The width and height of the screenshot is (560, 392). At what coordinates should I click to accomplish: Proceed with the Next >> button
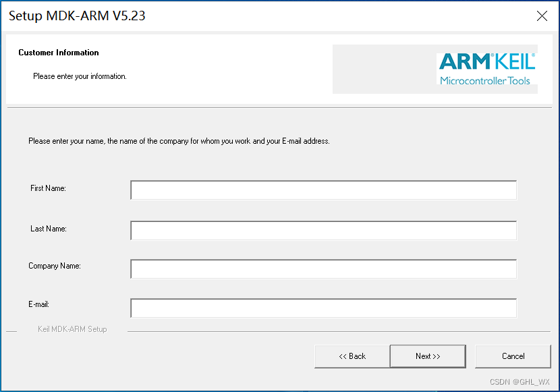pyautogui.click(x=428, y=356)
